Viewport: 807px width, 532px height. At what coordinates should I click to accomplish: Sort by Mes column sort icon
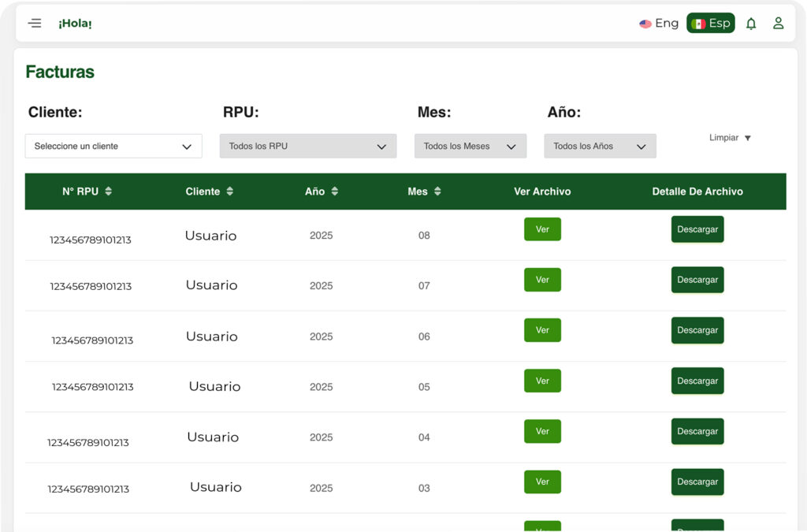click(437, 192)
